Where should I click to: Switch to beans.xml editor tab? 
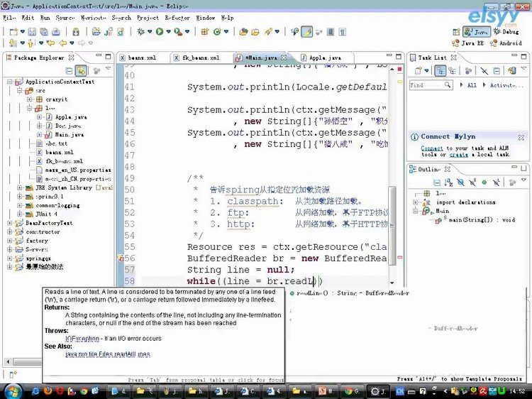pos(142,58)
